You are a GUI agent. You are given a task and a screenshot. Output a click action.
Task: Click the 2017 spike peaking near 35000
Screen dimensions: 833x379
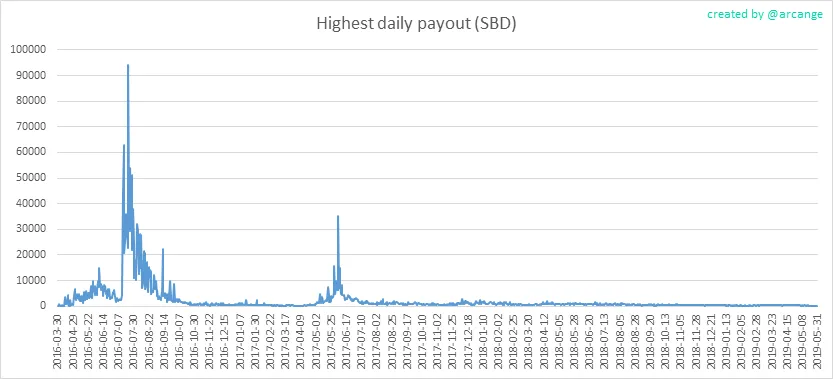(x=338, y=216)
